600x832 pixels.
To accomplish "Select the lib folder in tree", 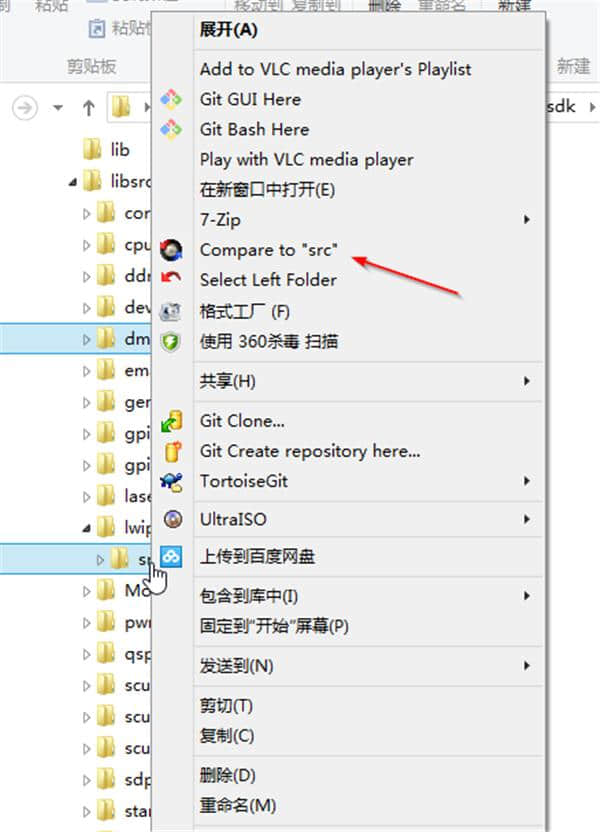I will pyautogui.click(x=107, y=149).
